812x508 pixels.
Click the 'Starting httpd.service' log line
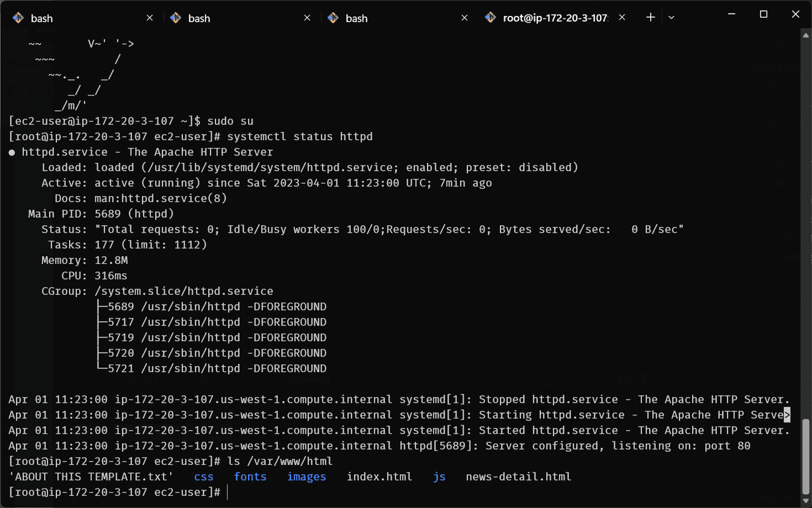point(399,415)
